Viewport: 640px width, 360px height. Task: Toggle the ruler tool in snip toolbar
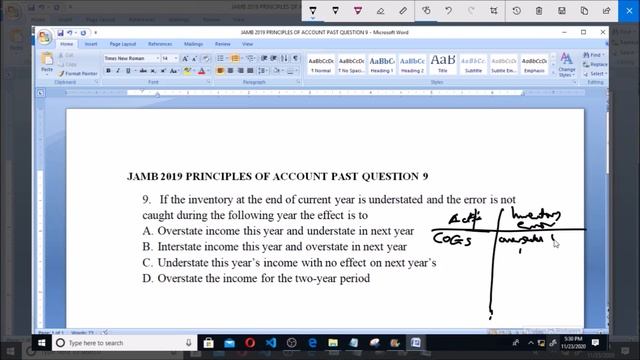[x=403, y=11]
